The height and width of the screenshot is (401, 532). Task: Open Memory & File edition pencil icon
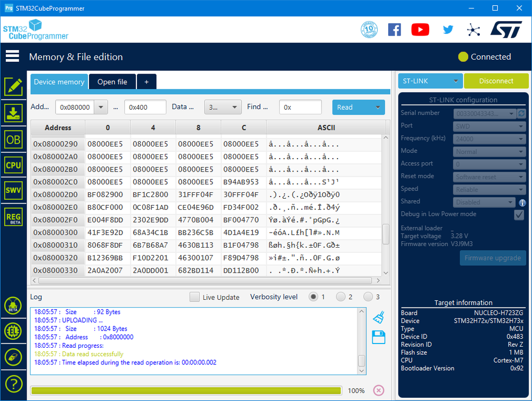[x=13, y=87]
